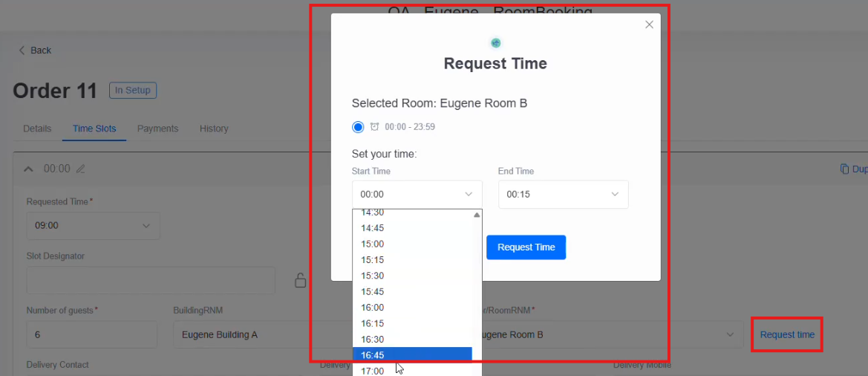Go back using the Back link
The image size is (868, 376).
(35, 51)
